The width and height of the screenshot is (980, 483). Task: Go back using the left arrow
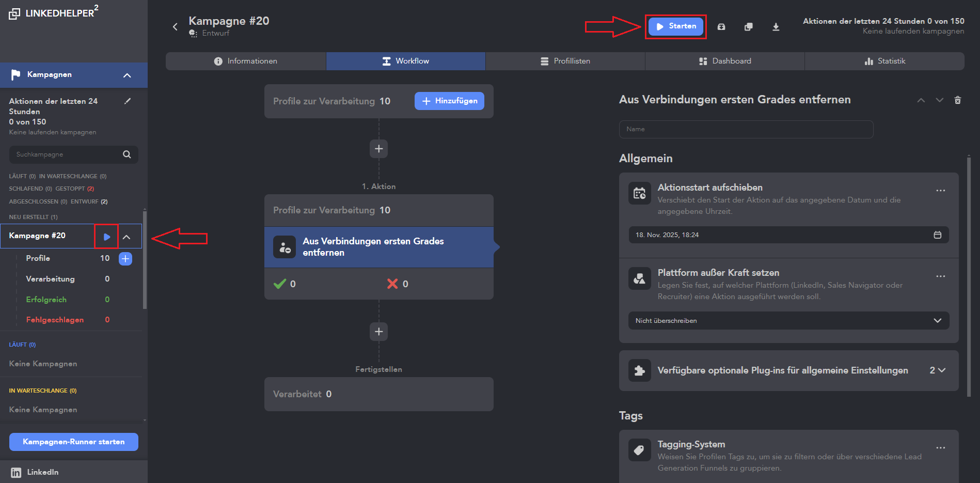click(x=175, y=27)
